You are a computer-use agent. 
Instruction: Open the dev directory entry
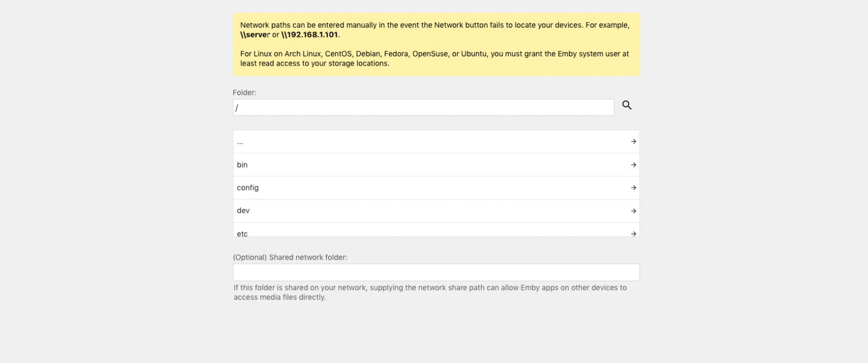point(436,211)
